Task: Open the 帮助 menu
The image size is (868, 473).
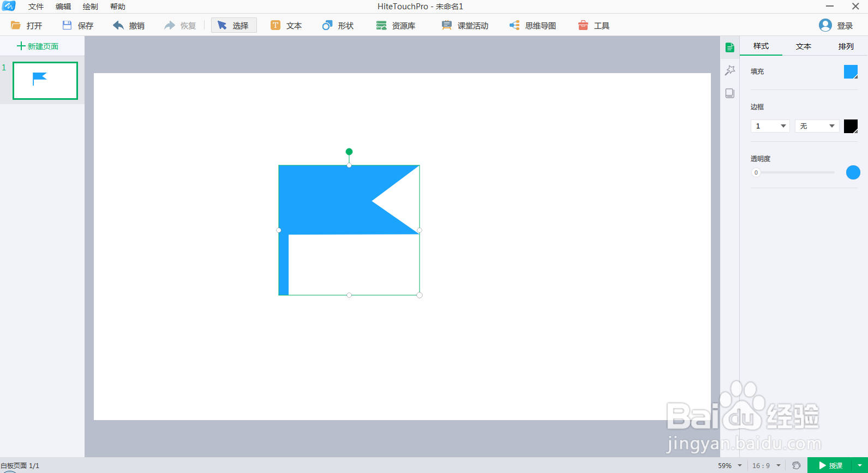Action: point(118,7)
